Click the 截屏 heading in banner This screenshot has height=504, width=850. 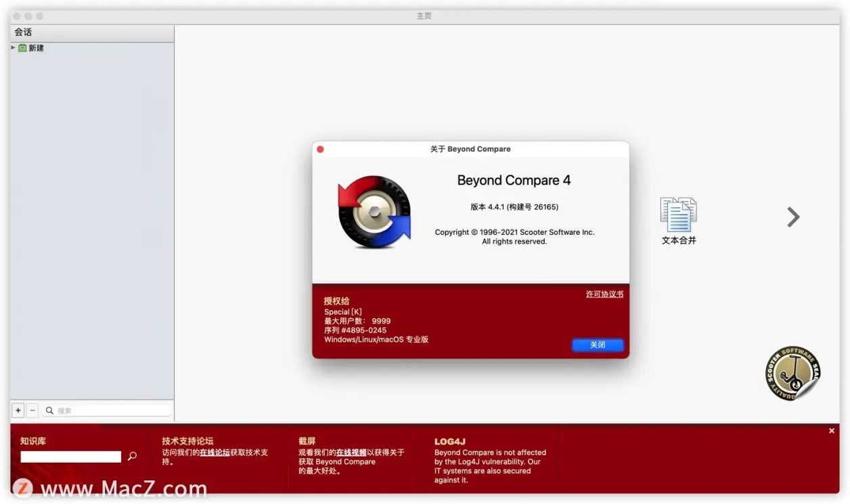(307, 441)
